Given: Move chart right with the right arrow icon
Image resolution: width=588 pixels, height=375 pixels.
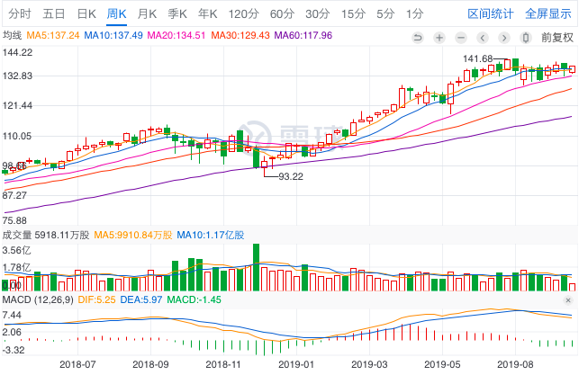Looking at the screenshot, I should coord(504,38).
